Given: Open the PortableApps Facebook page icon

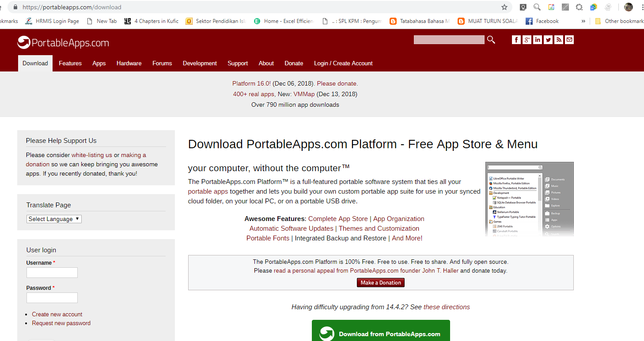Looking at the screenshot, I should 516,40.
